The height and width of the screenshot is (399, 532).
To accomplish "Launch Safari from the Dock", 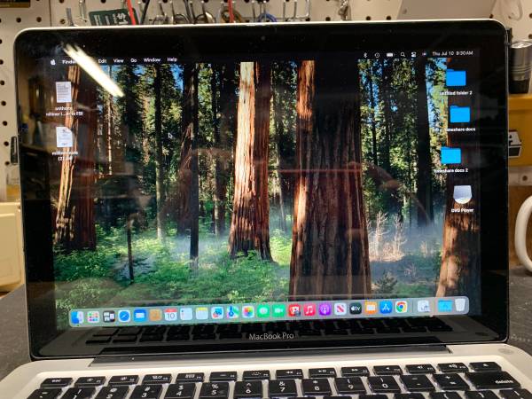I will click(124, 317).
